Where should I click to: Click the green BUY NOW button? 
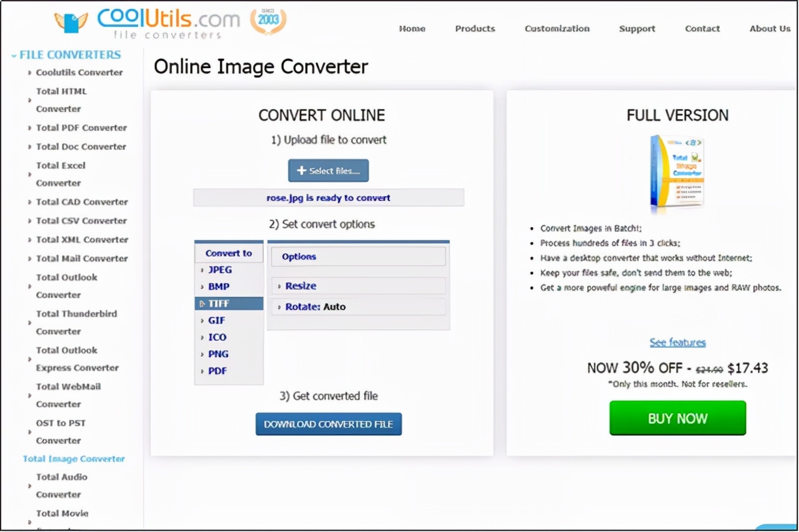pos(677,418)
